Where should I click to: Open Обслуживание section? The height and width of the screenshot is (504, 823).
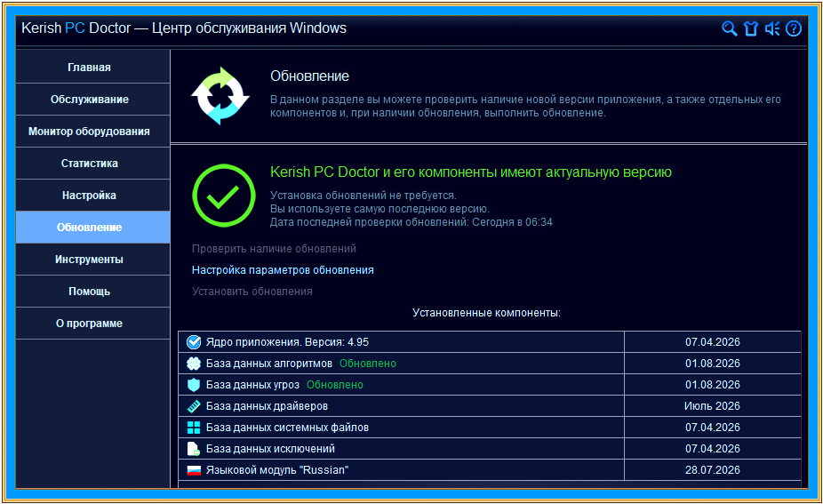tap(93, 100)
